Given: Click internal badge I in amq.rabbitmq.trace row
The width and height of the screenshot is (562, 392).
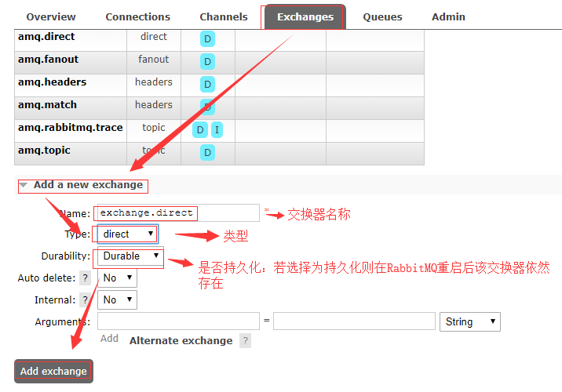Looking at the screenshot, I should coord(217,130).
